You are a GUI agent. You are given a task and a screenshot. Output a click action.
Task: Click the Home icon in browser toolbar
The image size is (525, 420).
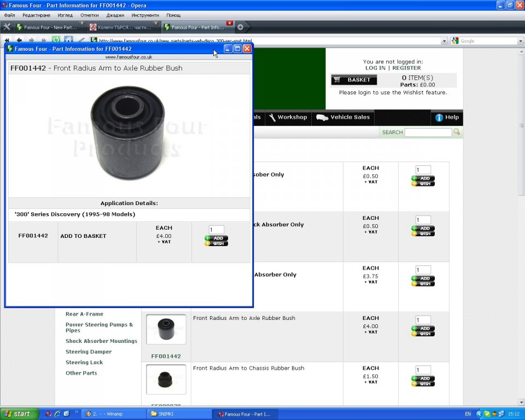pyautogui.click(x=68, y=40)
